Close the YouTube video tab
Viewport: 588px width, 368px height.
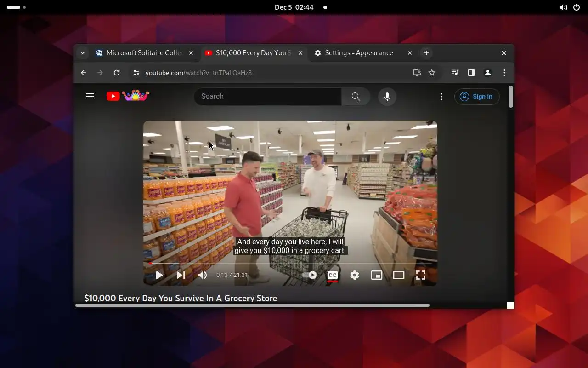tap(300, 53)
